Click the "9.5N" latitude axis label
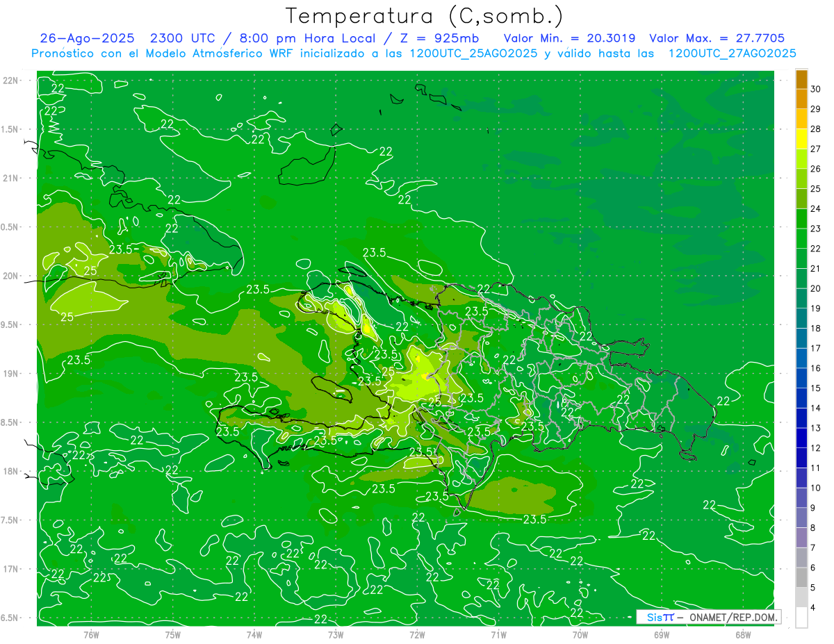This screenshot has height=644, width=834. (x=10, y=325)
